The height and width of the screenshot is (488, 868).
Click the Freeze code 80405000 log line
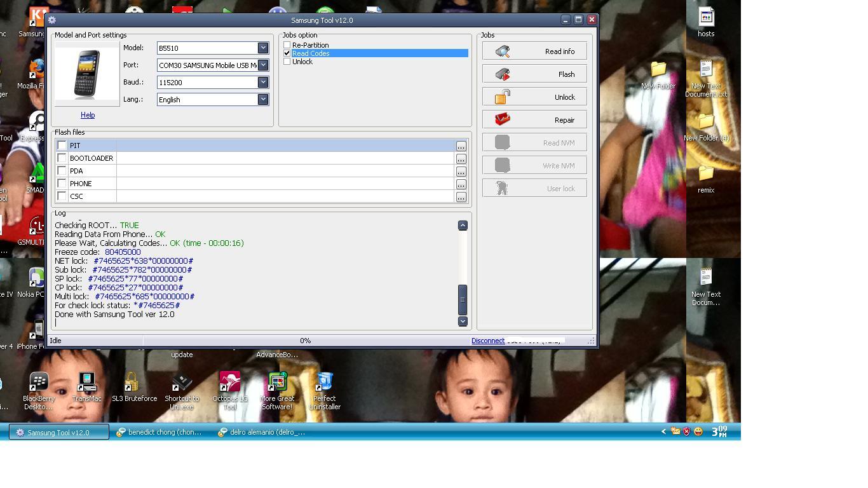coord(98,252)
